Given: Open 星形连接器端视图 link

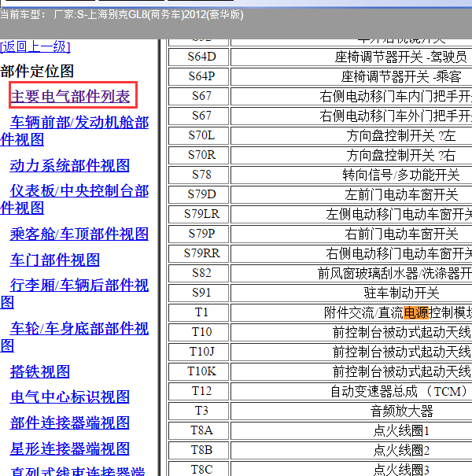Looking at the screenshot, I should point(69,448).
